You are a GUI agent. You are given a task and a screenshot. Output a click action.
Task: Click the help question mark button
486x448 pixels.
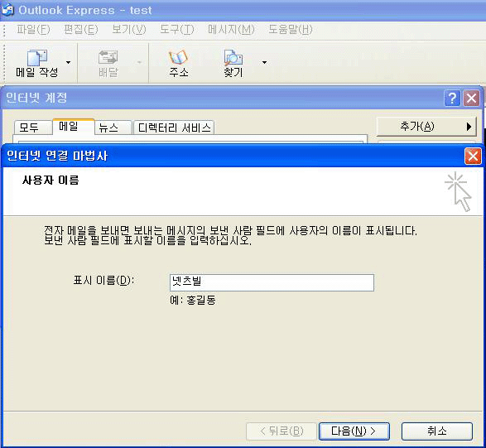(452, 99)
